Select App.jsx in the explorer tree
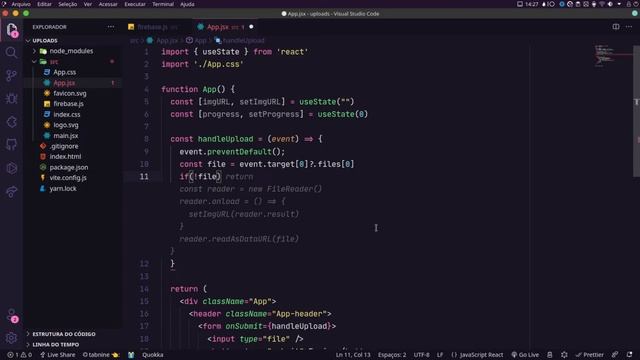The image size is (640, 360). point(64,83)
